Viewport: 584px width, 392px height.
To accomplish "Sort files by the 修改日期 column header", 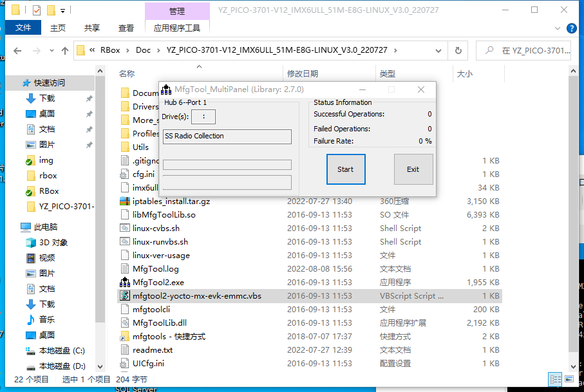I will point(303,74).
